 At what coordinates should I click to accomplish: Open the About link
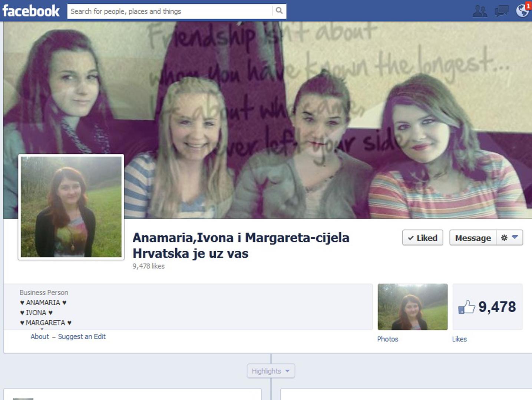(x=40, y=337)
